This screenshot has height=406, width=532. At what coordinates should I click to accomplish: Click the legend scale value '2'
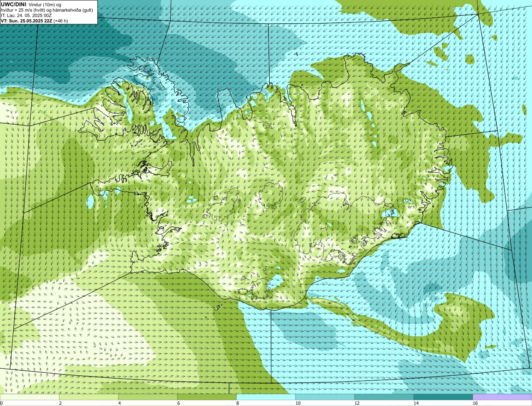click(x=60, y=403)
